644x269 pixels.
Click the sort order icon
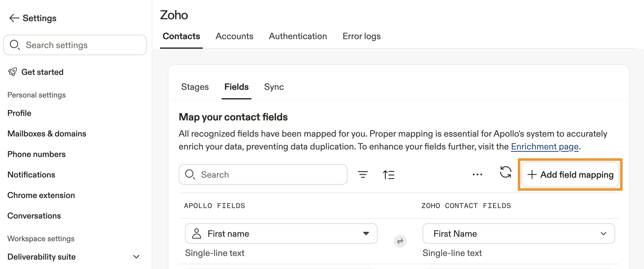pyautogui.click(x=389, y=174)
